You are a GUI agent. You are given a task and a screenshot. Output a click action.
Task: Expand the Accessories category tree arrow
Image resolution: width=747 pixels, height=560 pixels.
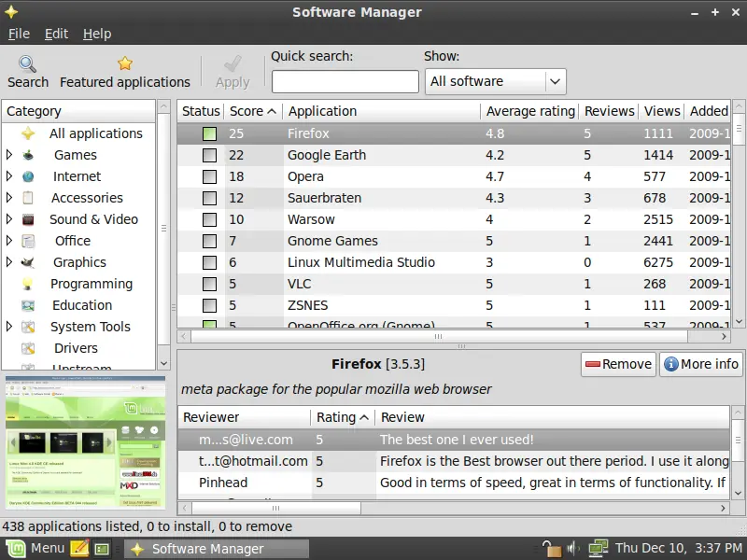click(9, 198)
